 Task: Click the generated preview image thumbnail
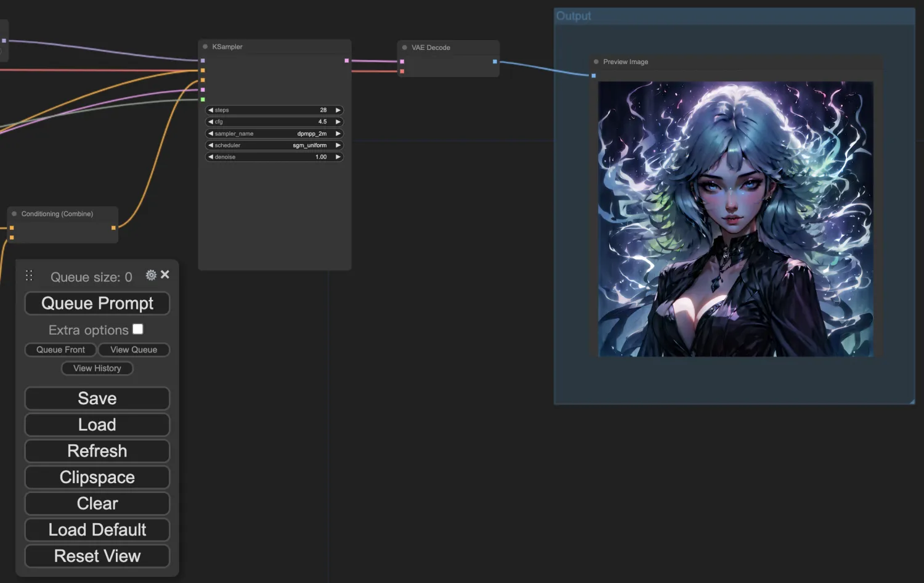[736, 219]
